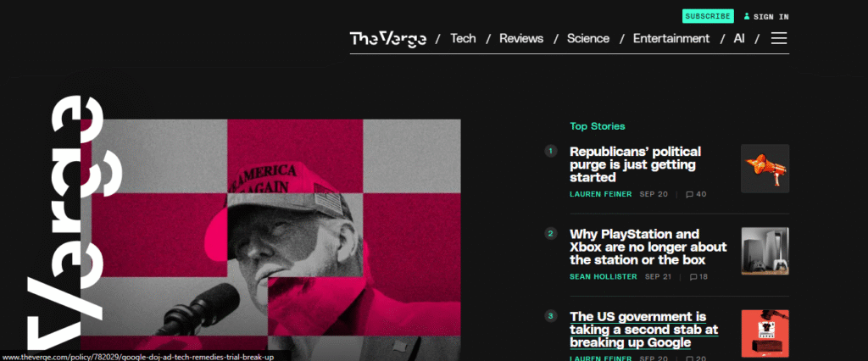Image resolution: width=868 pixels, height=361 pixels.
Task: Open the megaphone story thumbnail
Action: (765, 169)
